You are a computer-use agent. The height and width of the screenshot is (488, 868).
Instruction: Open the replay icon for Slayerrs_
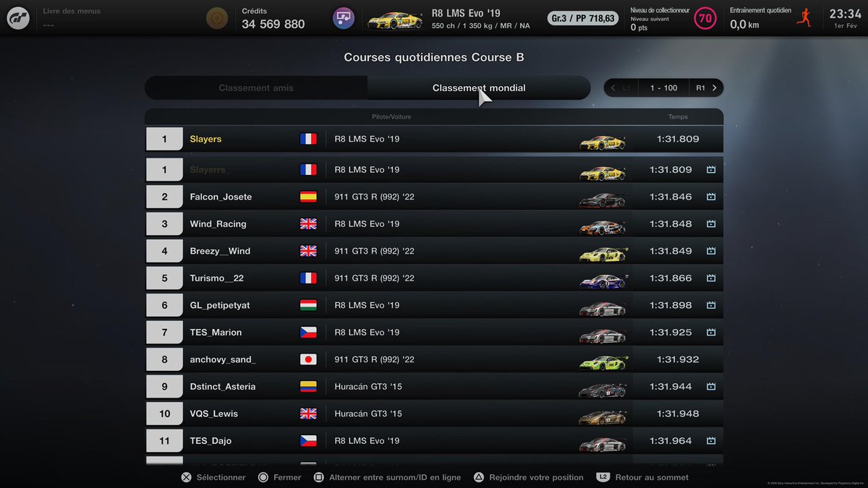point(711,170)
